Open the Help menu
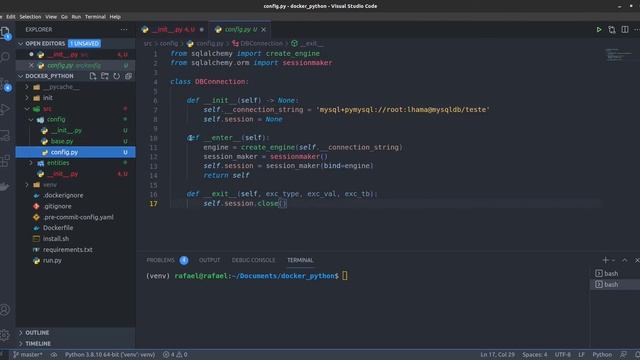 click(115, 17)
